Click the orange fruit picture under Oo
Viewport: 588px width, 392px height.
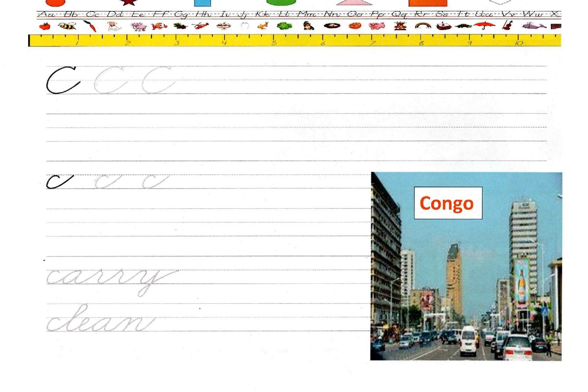click(x=355, y=26)
